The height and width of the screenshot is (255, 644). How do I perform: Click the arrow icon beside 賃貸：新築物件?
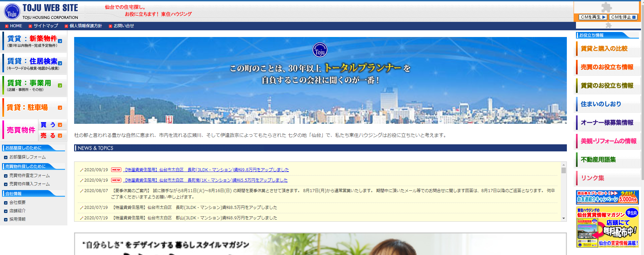tap(60, 41)
